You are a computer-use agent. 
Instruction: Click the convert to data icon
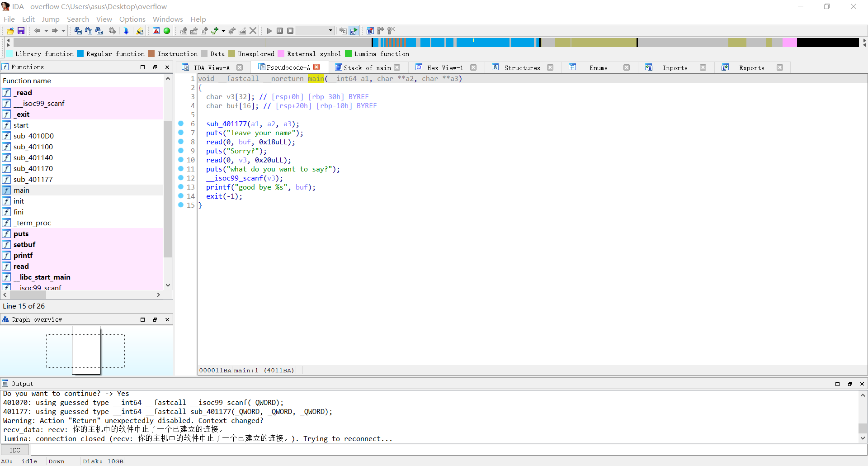pos(194,31)
